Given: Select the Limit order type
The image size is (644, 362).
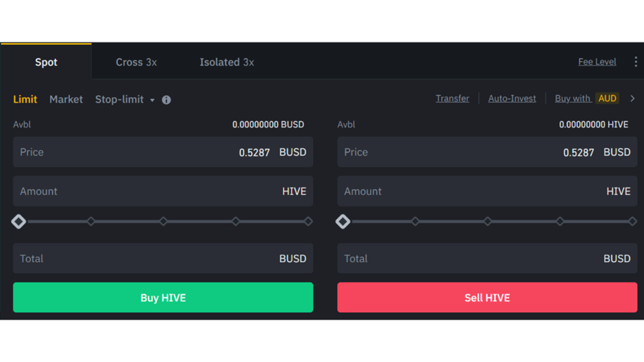Looking at the screenshot, I should tap(25, 99).
